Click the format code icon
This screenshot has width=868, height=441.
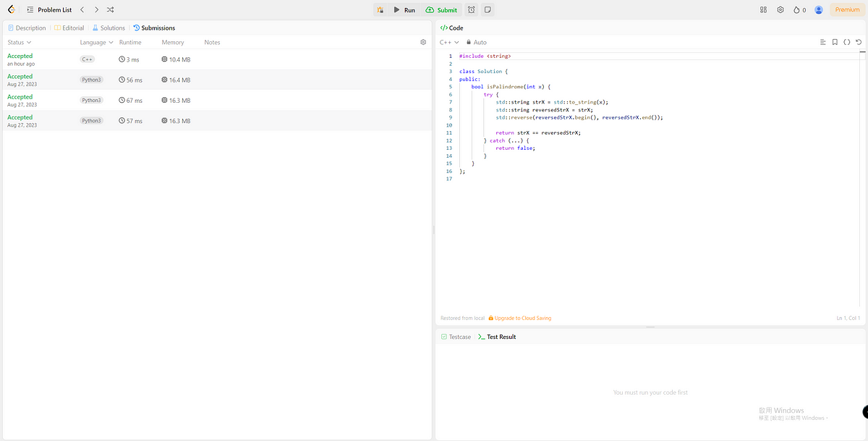tap(823, 43)
